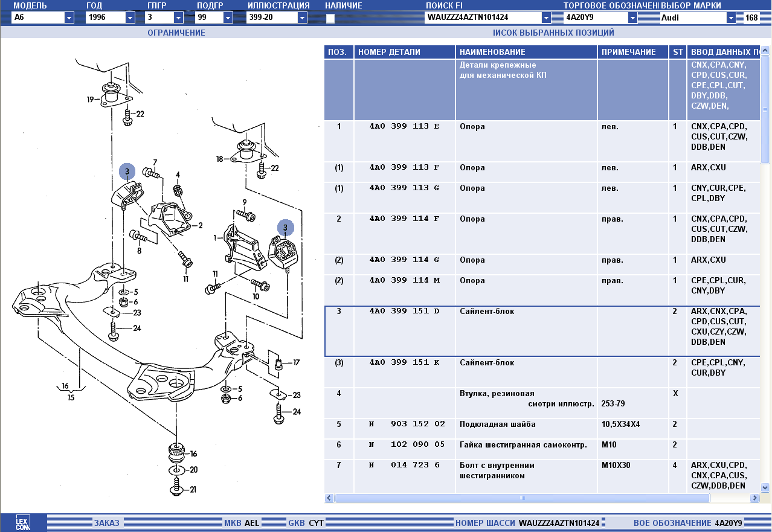Image resolution: width=772 pixels, height=532 pixels.
Task: Select part number N 102 090 05
Action: [x=407, y=445]
